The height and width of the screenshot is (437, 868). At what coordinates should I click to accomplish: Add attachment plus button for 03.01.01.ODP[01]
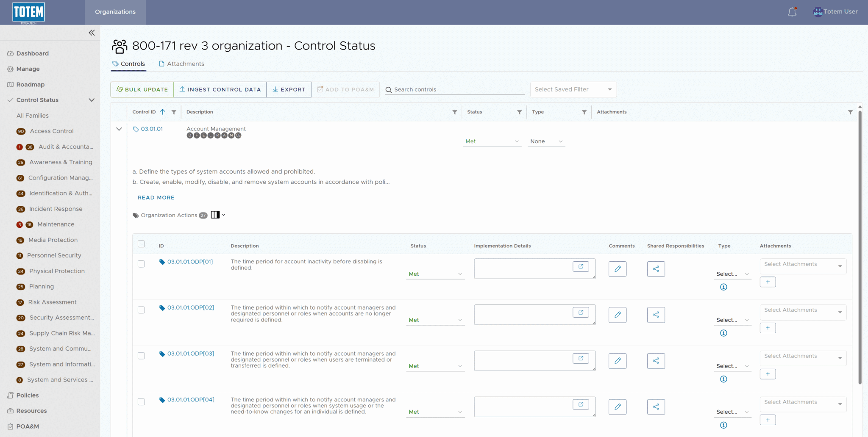point(768,282)
